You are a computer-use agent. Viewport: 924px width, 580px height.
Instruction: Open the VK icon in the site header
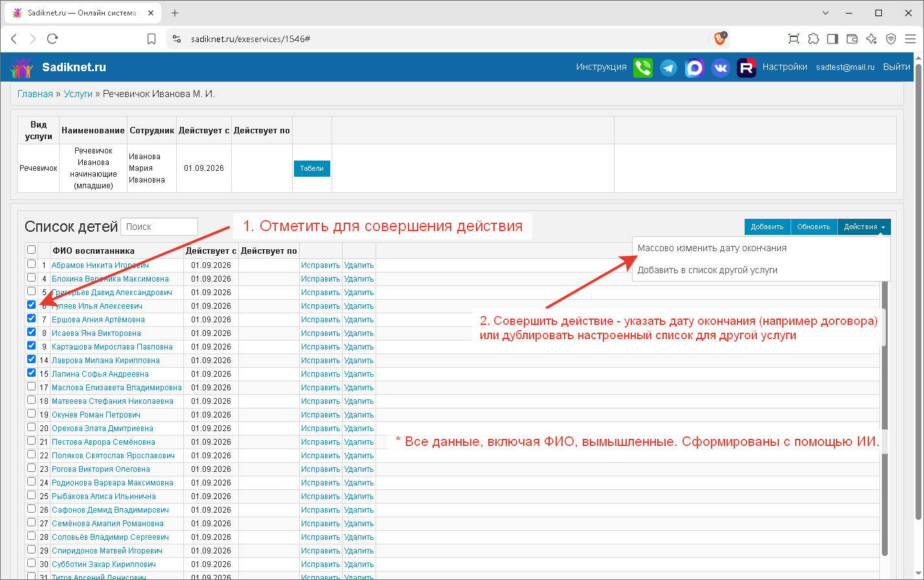721,68
